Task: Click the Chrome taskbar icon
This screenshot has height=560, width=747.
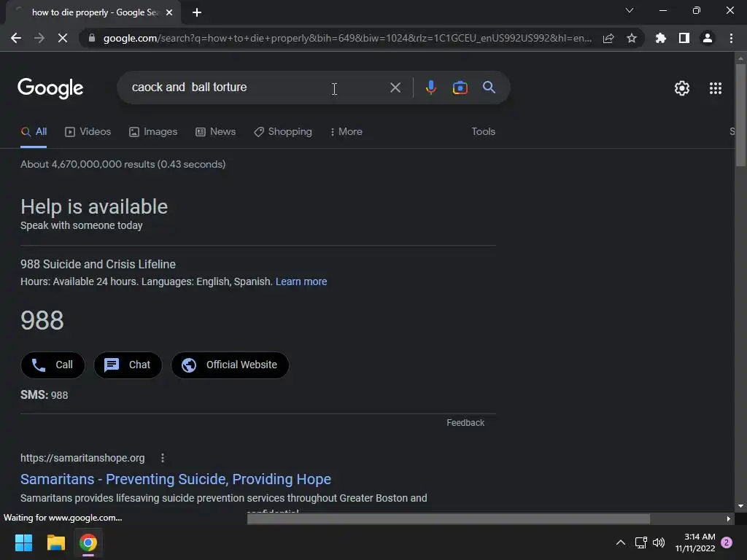Action: coord(88,542)
